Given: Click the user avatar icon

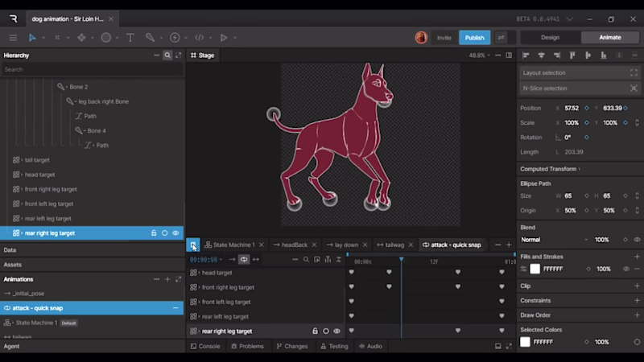Looking at the screenshot, I should 421,37.
